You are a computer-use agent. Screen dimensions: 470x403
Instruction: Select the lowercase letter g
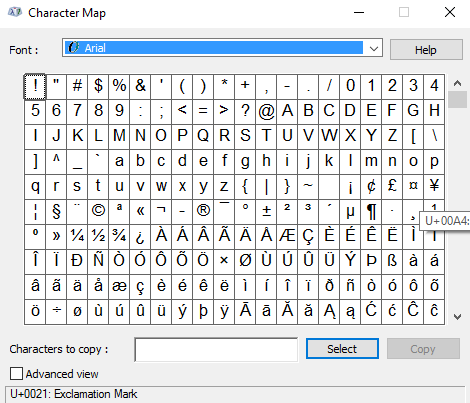tap(245, 162)
